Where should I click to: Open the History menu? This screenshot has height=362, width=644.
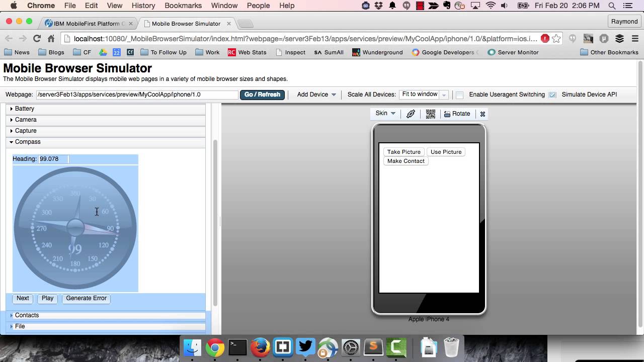coord(143,6)
